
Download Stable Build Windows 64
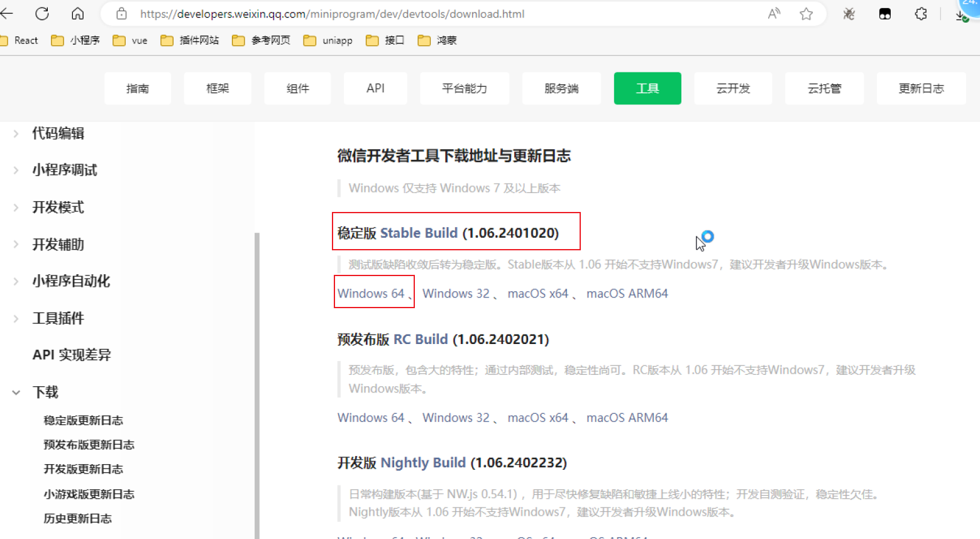pyautogui.click(x=371, y=294)
